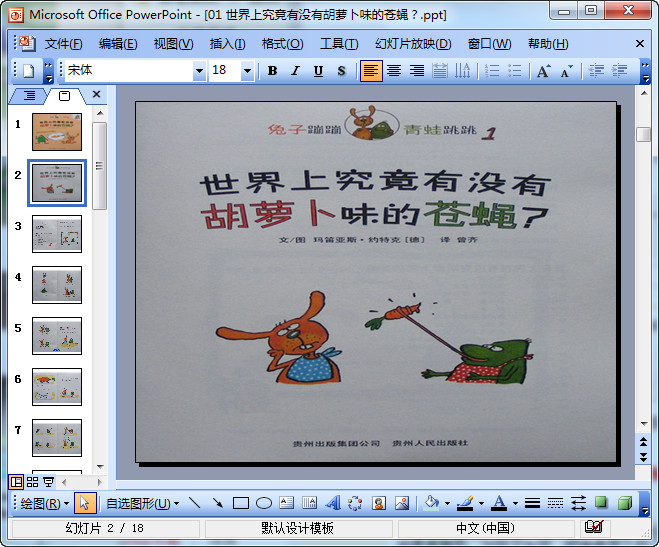Viewport: 659px width, 547px height.
Task: Click the font color button
Action: click(x=500, y=503)
